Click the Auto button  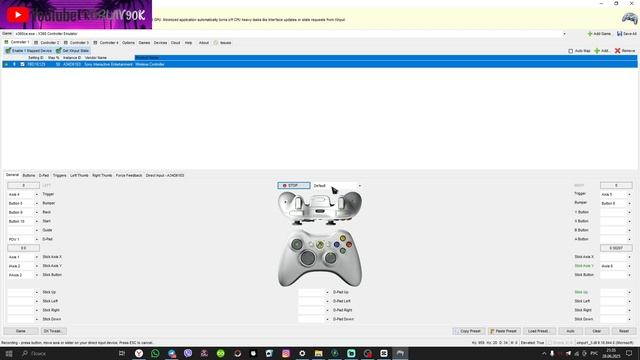(x=570, y=331)
